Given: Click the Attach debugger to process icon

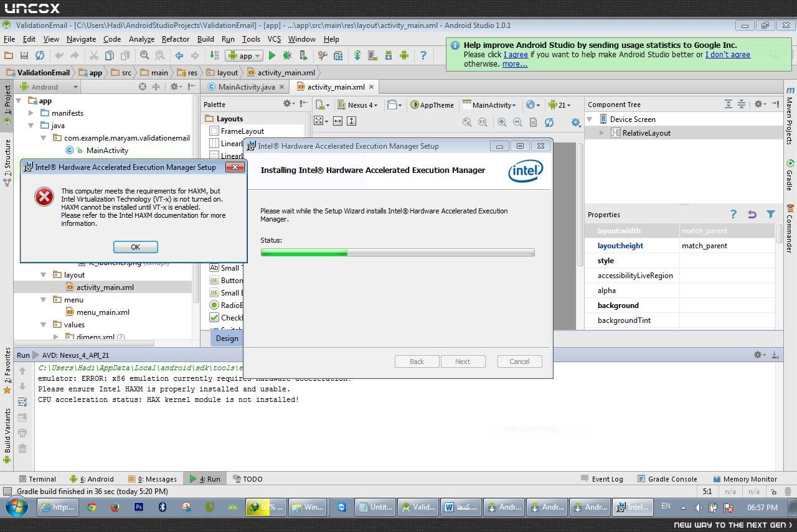Looking at the screenshot, I should pyautogui.click(x=303, y=55).
